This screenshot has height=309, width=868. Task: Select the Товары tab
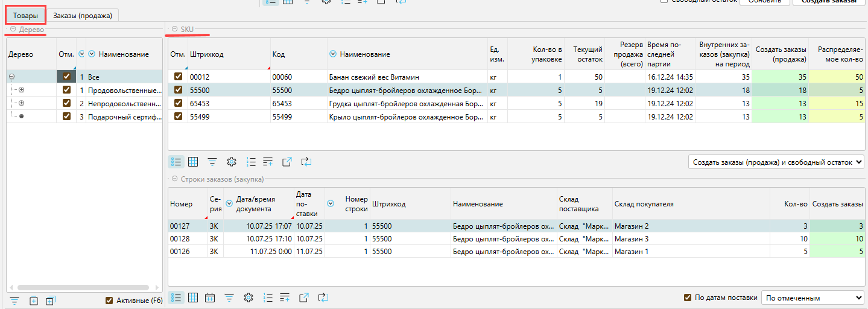pyautogui.click(x=25, y=15)
